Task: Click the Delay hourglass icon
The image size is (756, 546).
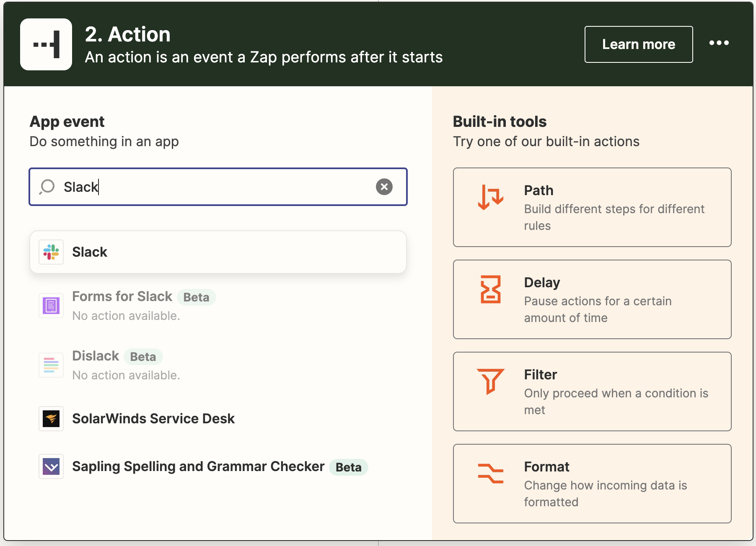Action: [490, 289]
